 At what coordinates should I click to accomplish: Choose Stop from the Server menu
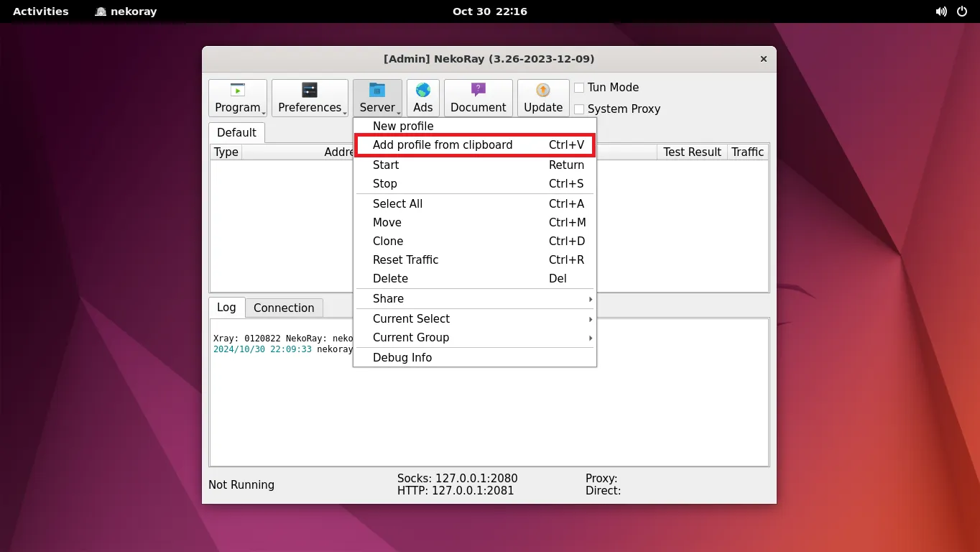[475, 184]
